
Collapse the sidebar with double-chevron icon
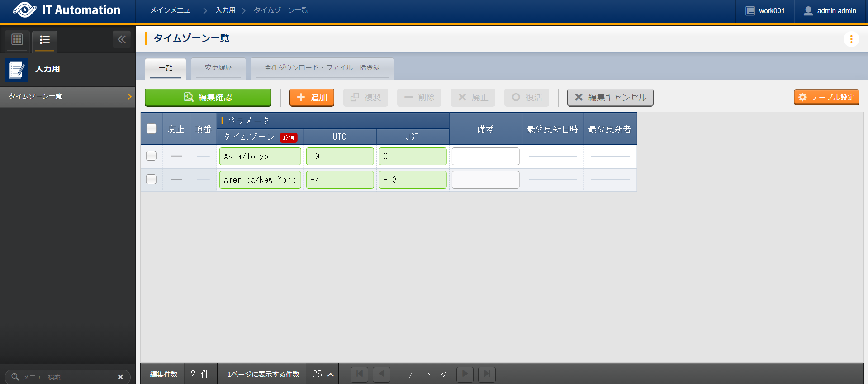pyautogui.click(x=121, y=40)
